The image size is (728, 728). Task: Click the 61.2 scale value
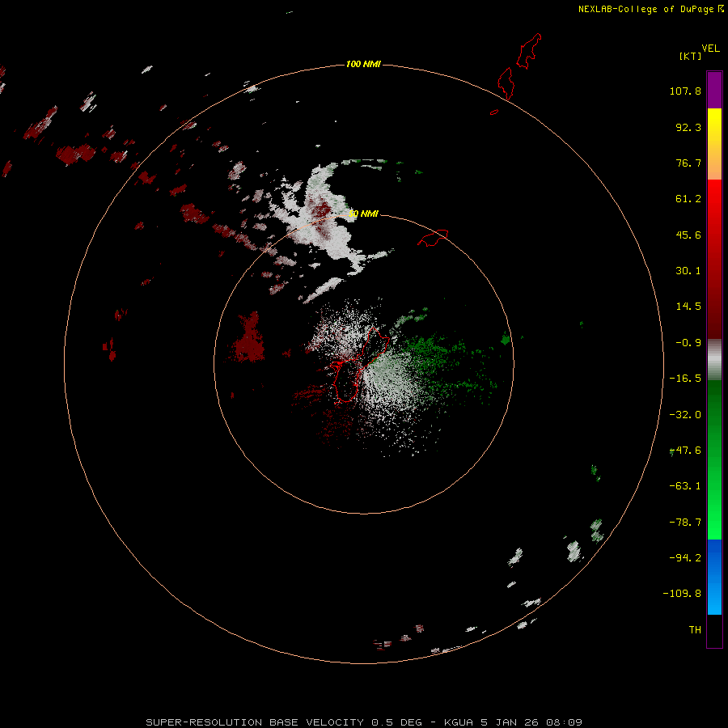pos(688,199)
